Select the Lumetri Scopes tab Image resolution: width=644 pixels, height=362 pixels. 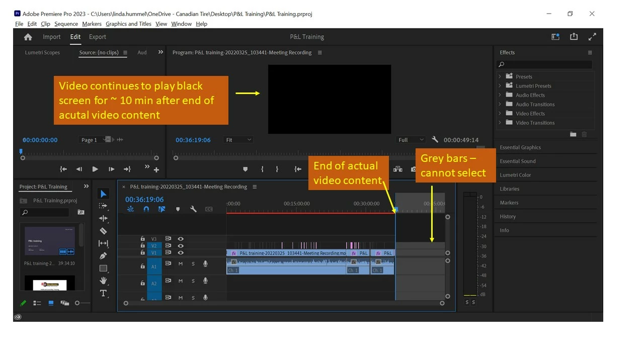point(42,52)
